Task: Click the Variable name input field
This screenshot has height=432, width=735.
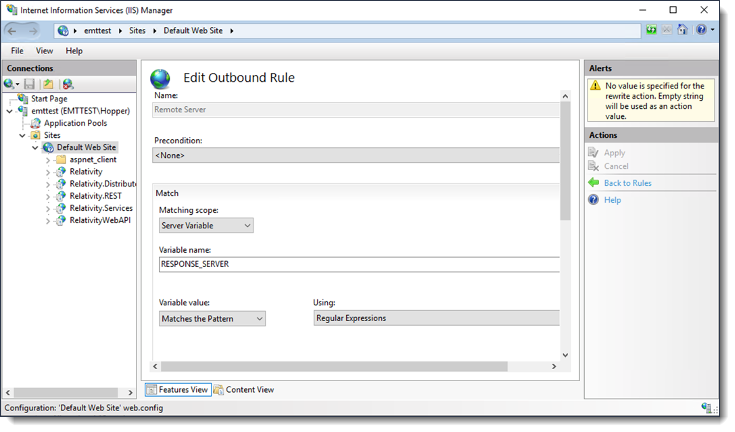Action: click(359, 264)
